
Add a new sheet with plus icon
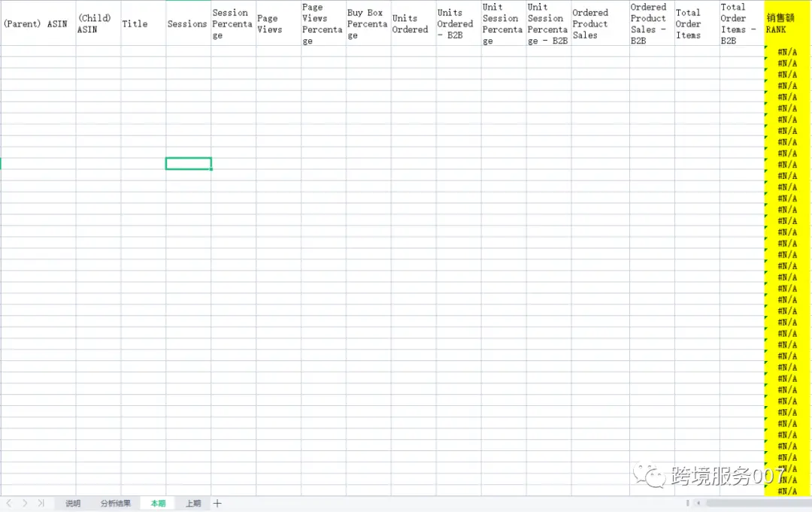[217, 503]
